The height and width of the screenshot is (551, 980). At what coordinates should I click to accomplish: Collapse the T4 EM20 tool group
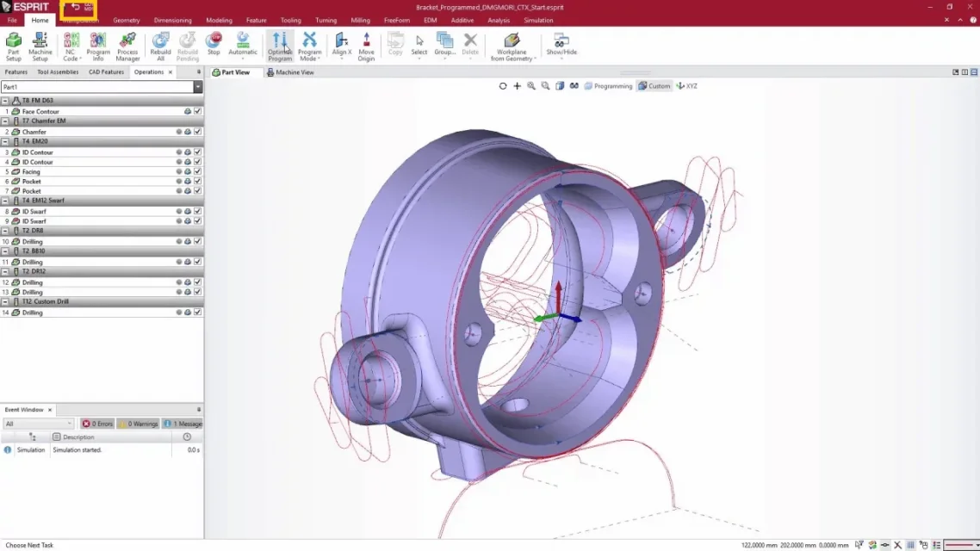coord(5,142)
